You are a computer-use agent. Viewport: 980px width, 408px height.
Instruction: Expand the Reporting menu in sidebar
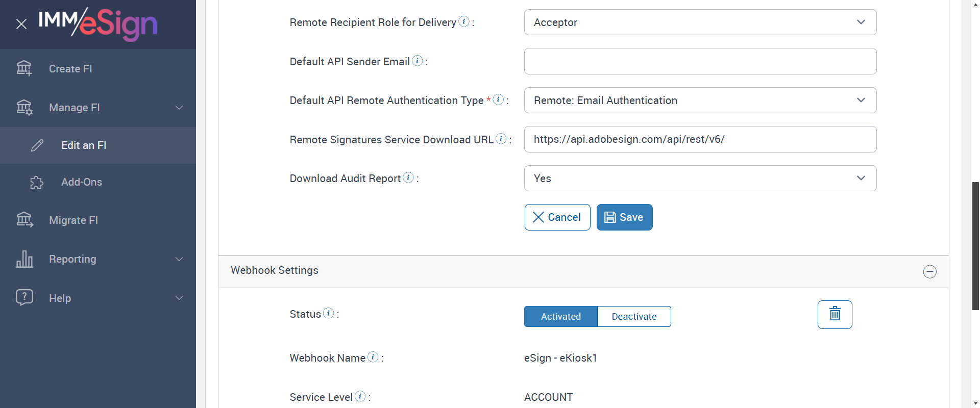point(179,259)
